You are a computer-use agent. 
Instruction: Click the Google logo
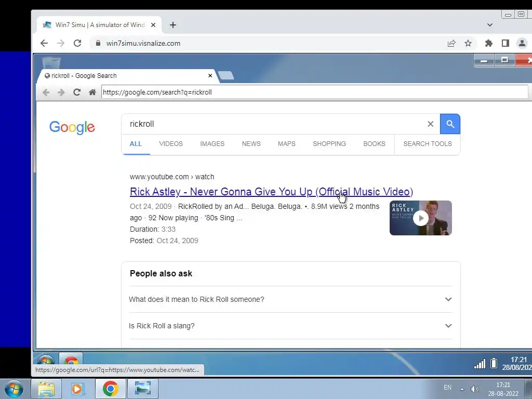(72, 127)
